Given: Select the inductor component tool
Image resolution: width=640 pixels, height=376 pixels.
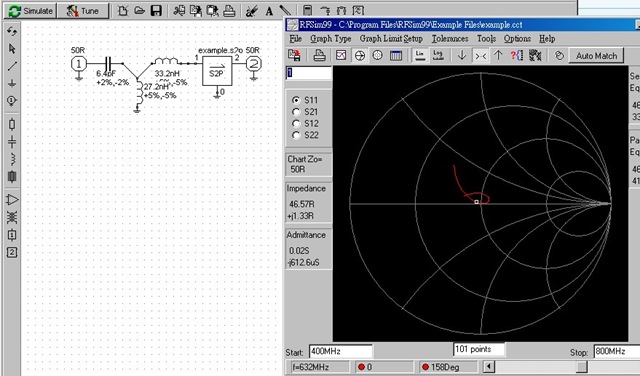Looking at the screenshot, I should [12, 158].
